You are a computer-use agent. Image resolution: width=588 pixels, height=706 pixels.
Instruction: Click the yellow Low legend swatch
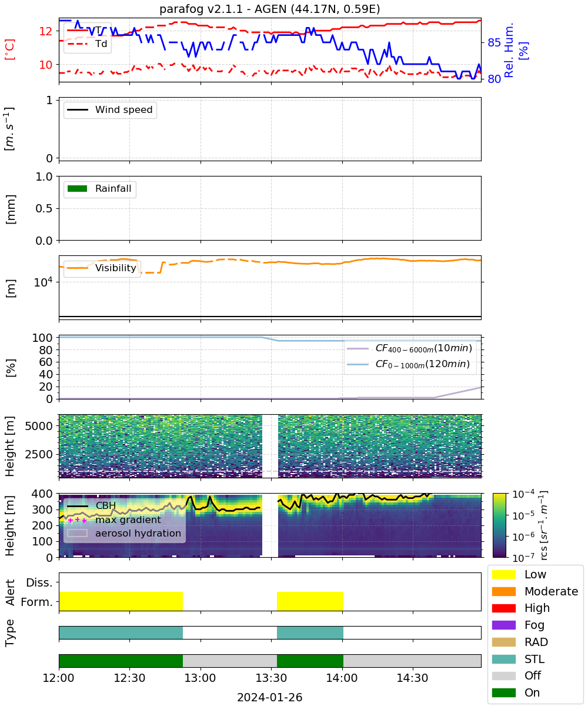[504, 574]
